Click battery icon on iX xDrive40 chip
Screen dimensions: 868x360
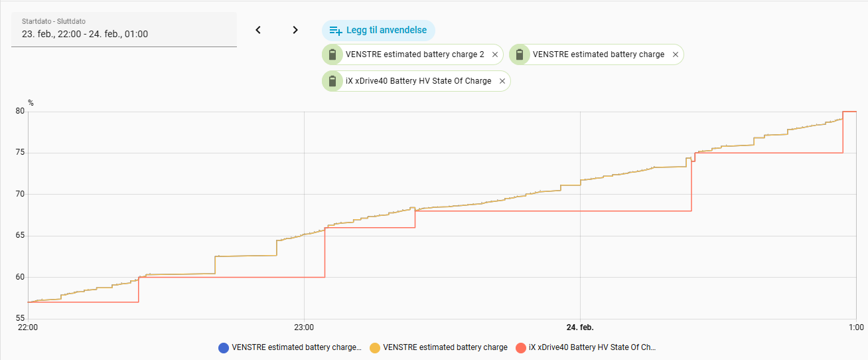click(x=332, y=81)
